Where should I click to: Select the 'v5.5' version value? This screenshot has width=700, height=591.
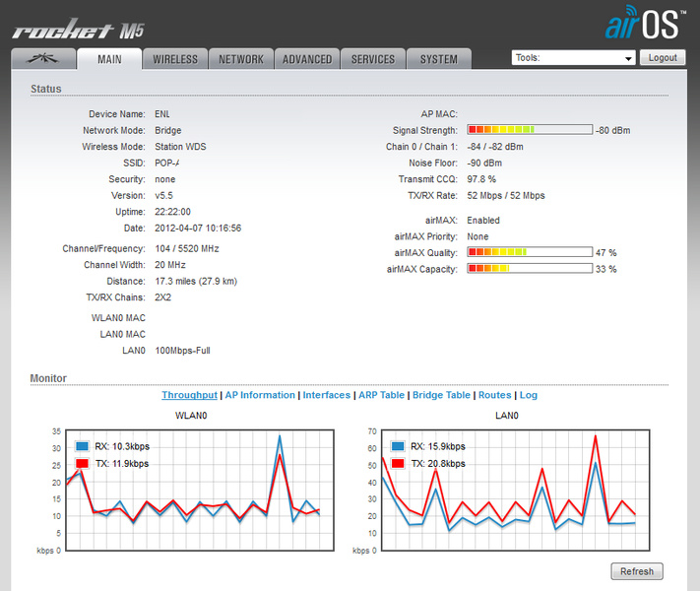163,196
